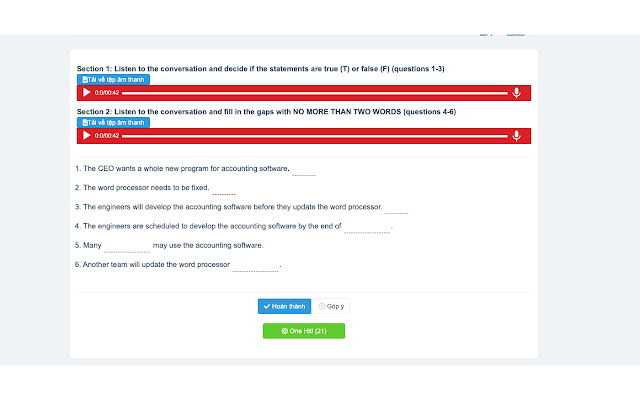Click the answer blank for question 2
The height and width of the screenshot is (400, 640).
[224, 190]
